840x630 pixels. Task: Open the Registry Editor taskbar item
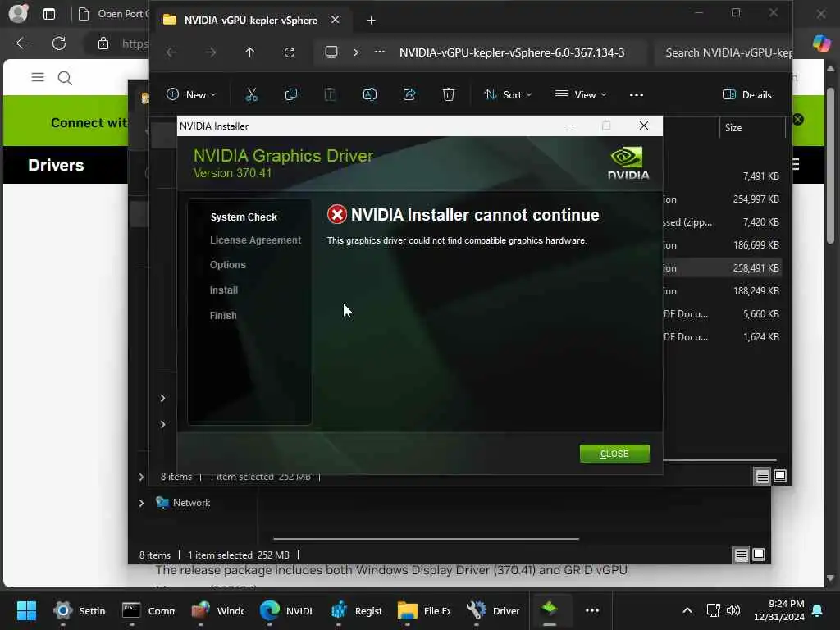pos(356,610)
